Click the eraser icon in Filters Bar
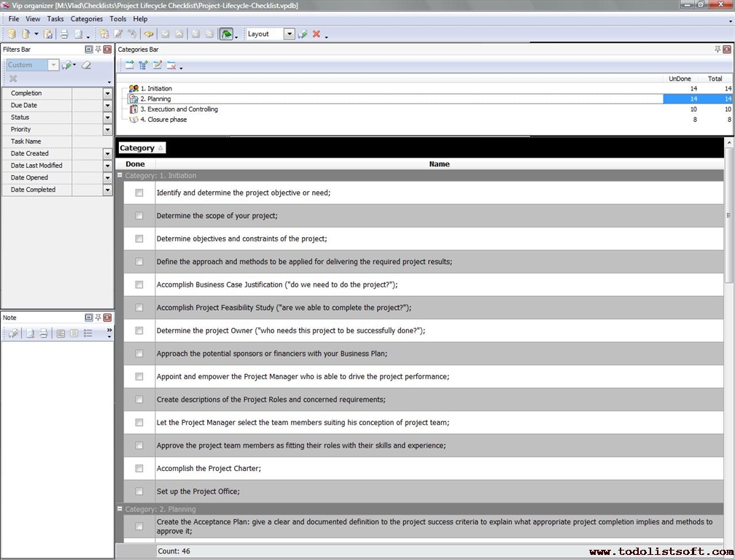Viewport: 735px width, 560px height. pos(86,65)
